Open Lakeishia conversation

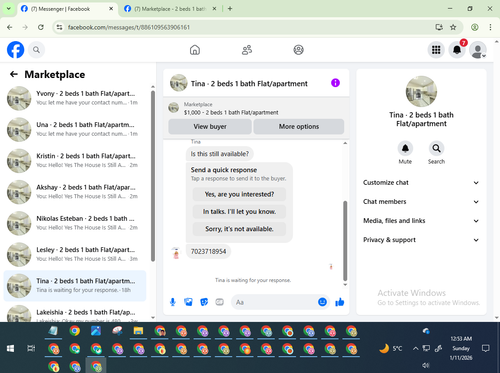click(75, 313)
